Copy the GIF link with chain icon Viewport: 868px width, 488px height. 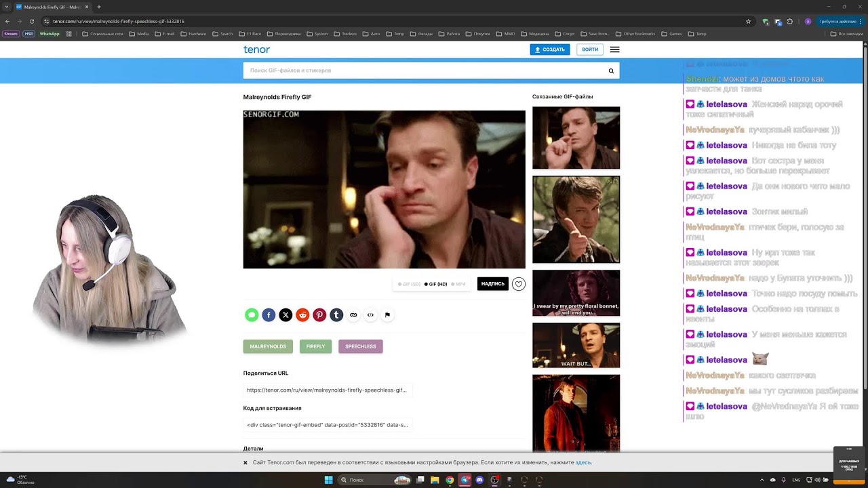(353, 314)
